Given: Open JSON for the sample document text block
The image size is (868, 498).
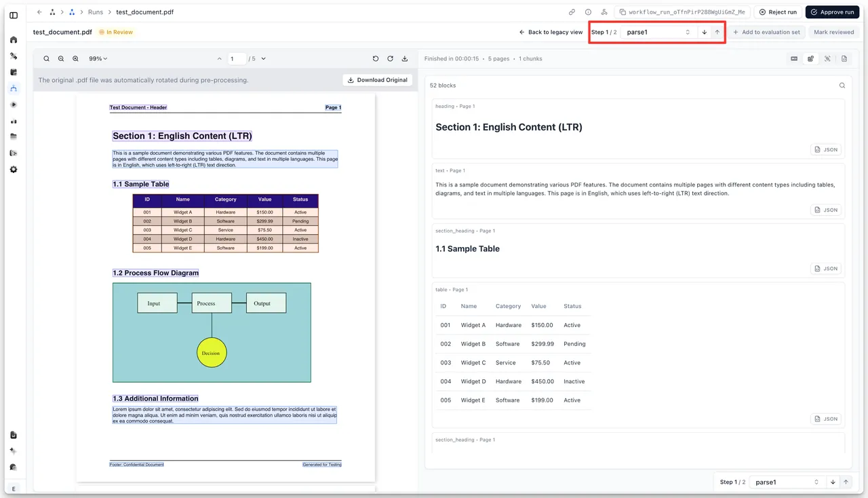Looking at the screenshot, I should [826, 210].
